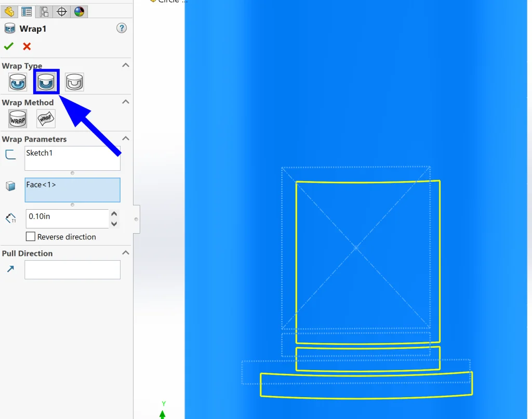Collapse the Wrap Type section
This screenshot has height=419, width=532.
coord(126,65)
